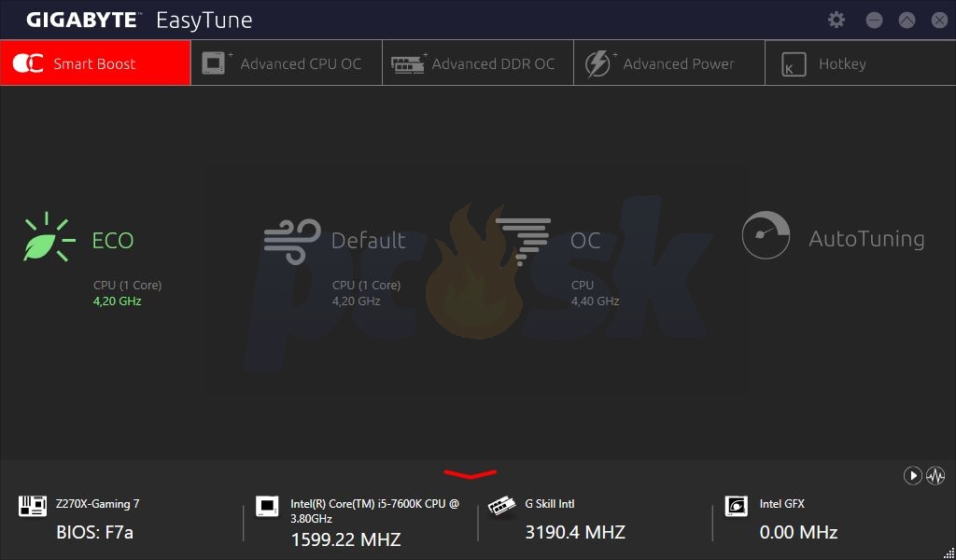Collapse the hardware info panel red chevron

pyautogui.click(x=471, y=473)
